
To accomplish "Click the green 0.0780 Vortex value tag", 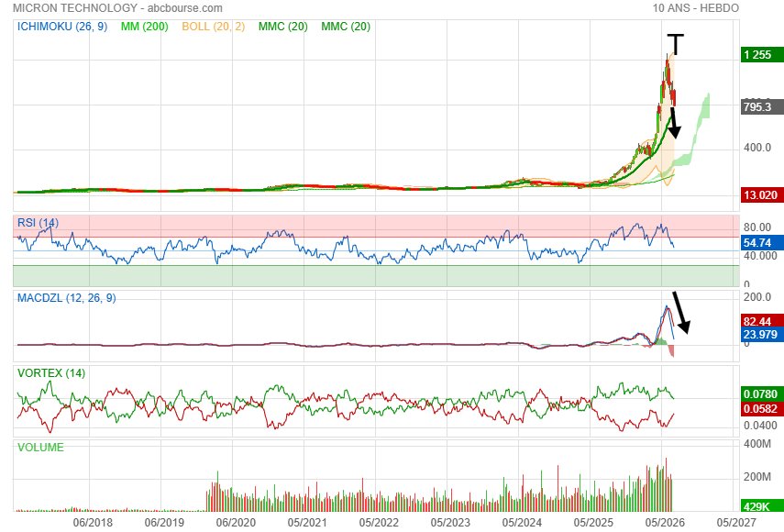I will point(762,394).
